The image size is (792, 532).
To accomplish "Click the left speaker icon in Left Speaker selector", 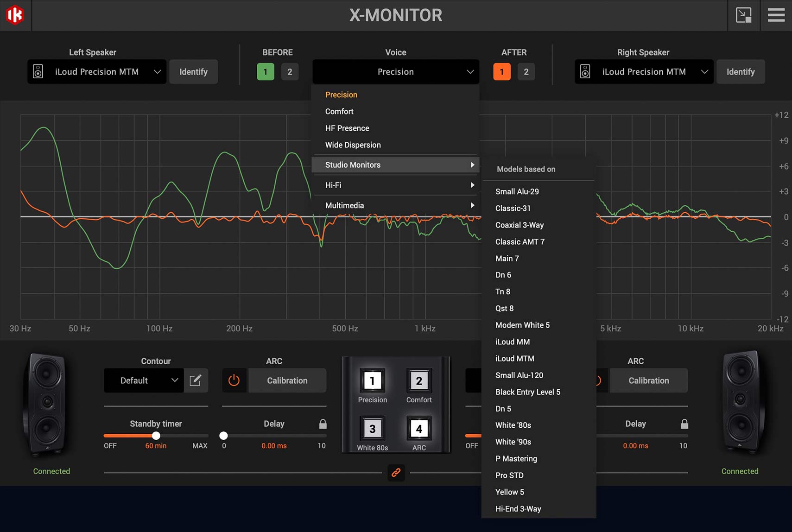I will [x=38, y=71].
